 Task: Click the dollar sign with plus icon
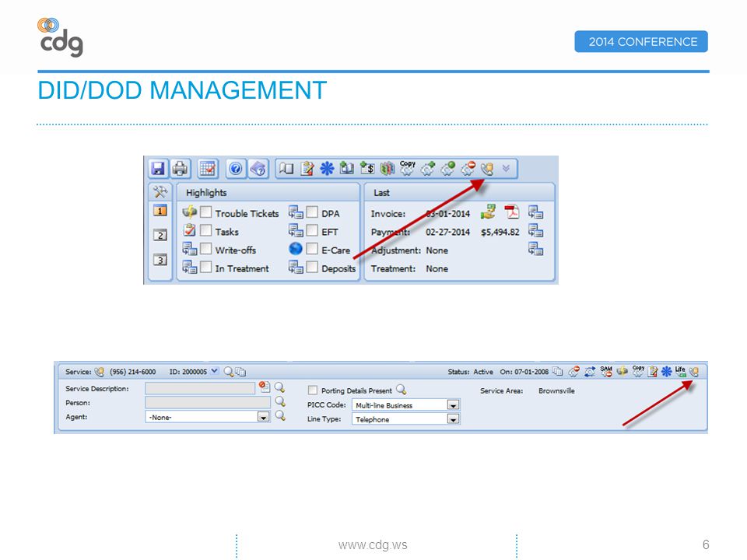366,168
